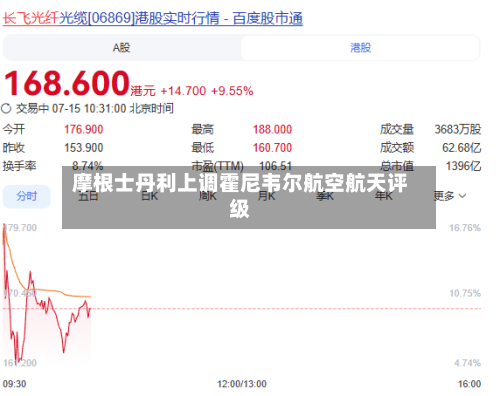Click the 成交额 value 62.68亿
Image resolution: width=500 pixels, height=396 pixels.
(462, 148)
